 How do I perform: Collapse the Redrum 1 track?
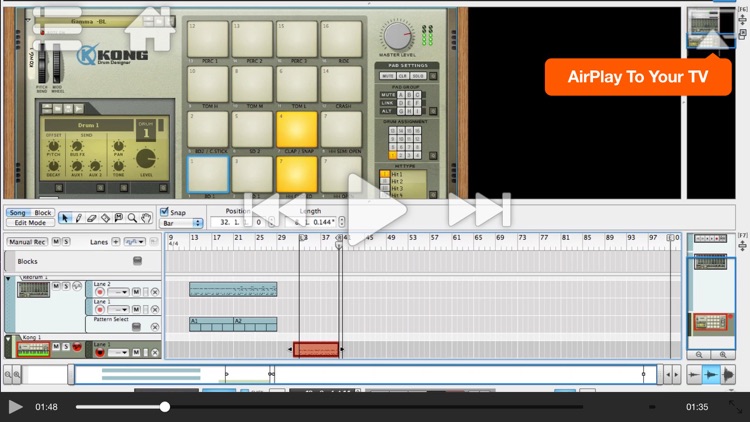coord(8,278)
